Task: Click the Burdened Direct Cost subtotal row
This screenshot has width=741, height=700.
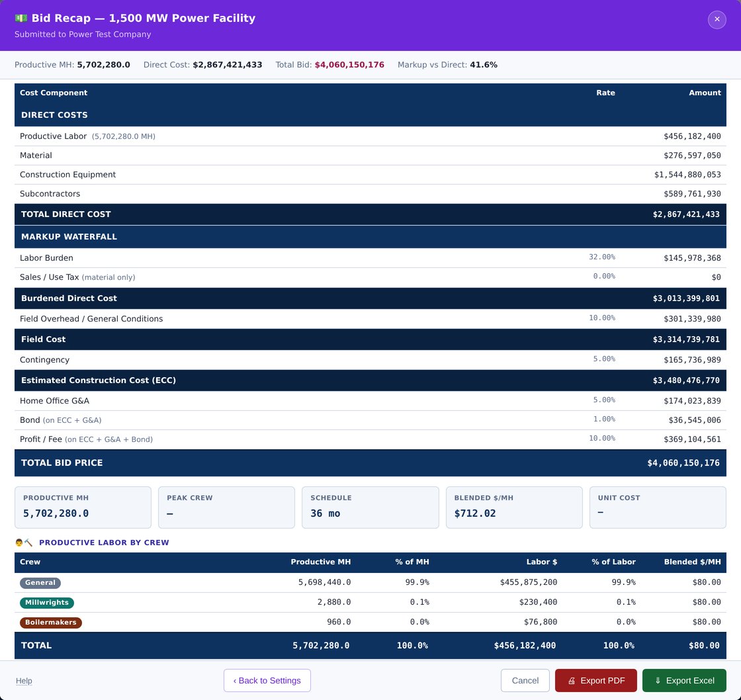Action: coord(370,298)
